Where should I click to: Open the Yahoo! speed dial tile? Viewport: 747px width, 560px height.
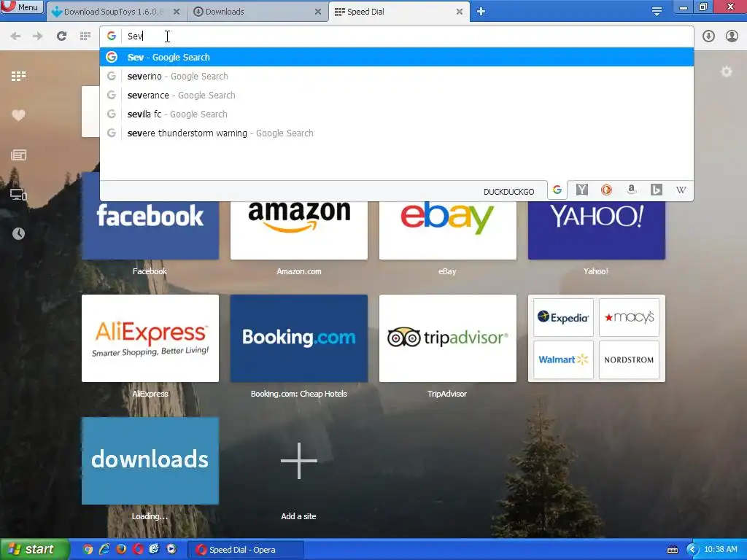[597, 230]
